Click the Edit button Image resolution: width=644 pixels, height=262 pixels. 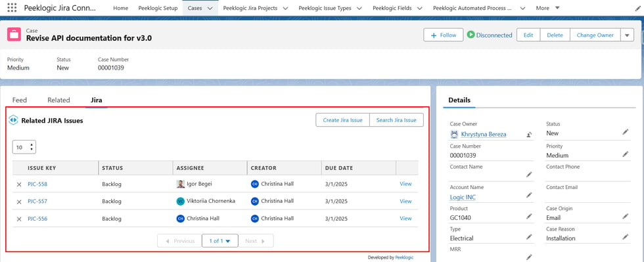(528, 35)
